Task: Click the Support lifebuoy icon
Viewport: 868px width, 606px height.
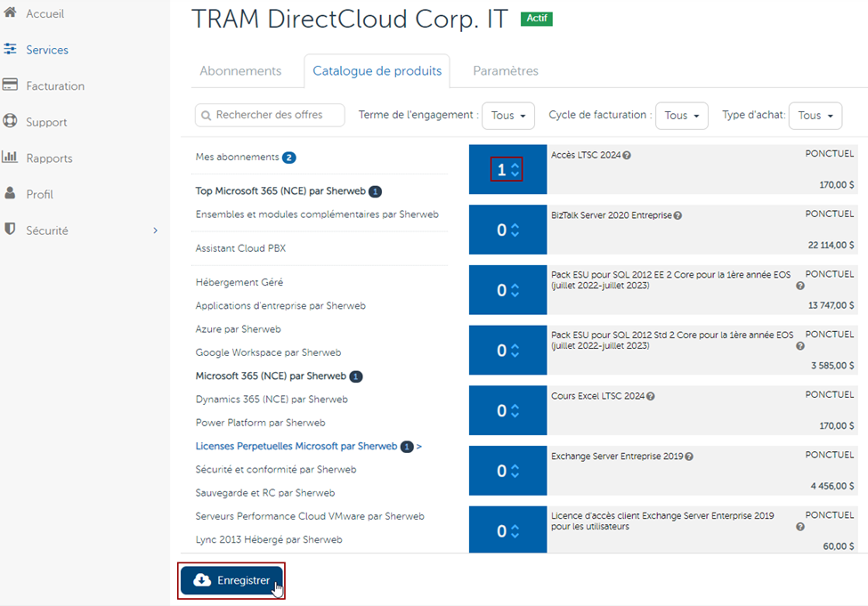Action: pos(10,121)
